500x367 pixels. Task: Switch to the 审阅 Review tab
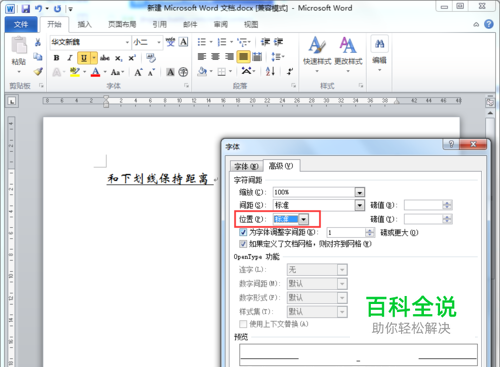coord(220,24)
